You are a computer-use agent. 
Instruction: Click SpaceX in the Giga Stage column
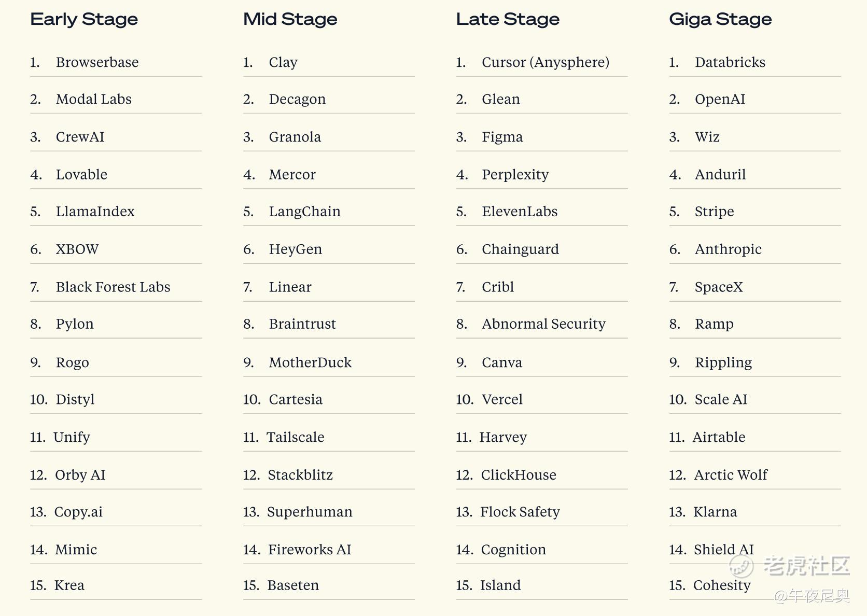tap(719, 287)
